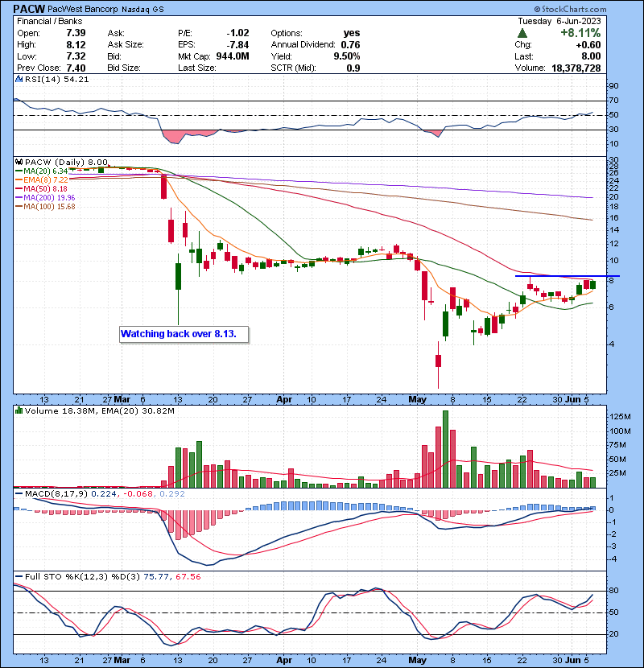The width and height of the screenshot is (644, 668).
Task: Click the MACD(8,17,9) indicator name
Action: click(56, 494)
